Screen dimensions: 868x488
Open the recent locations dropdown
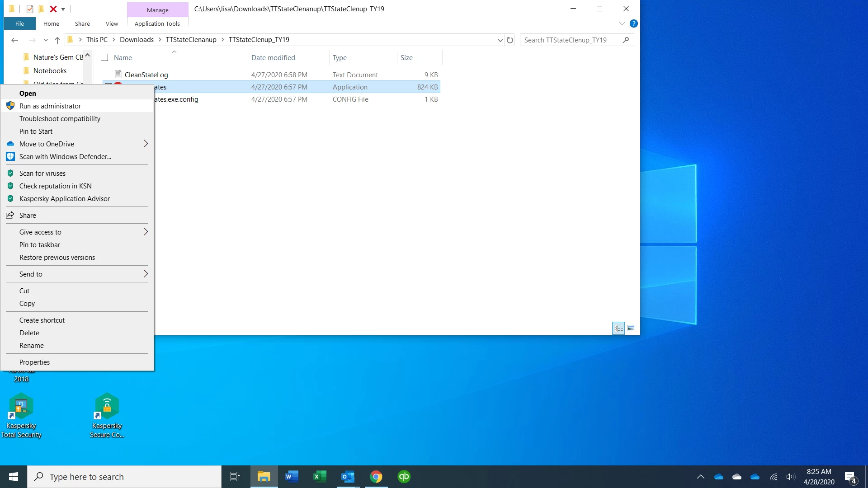point(46,40)
